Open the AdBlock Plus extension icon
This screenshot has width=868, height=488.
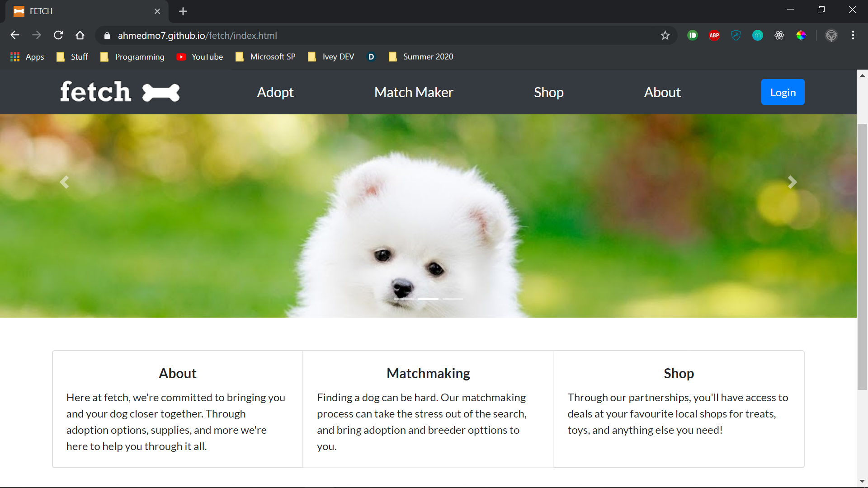[x=714, y=35]
